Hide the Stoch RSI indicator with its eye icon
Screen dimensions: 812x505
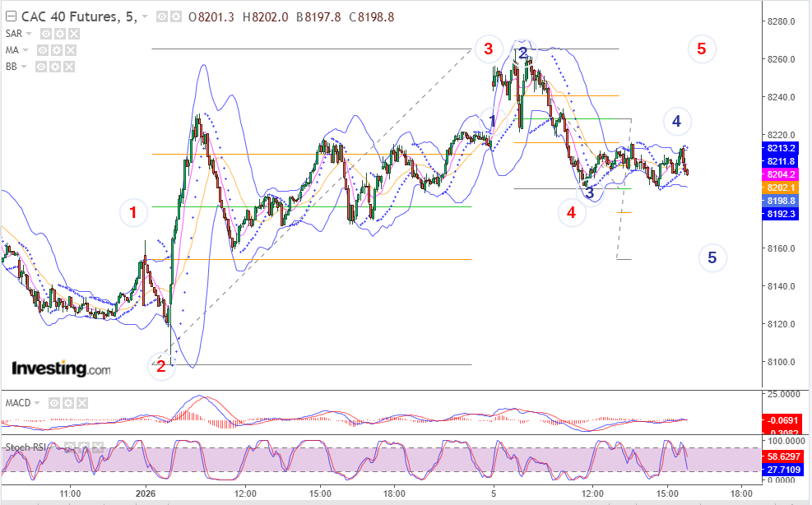(x=69, y=447)
